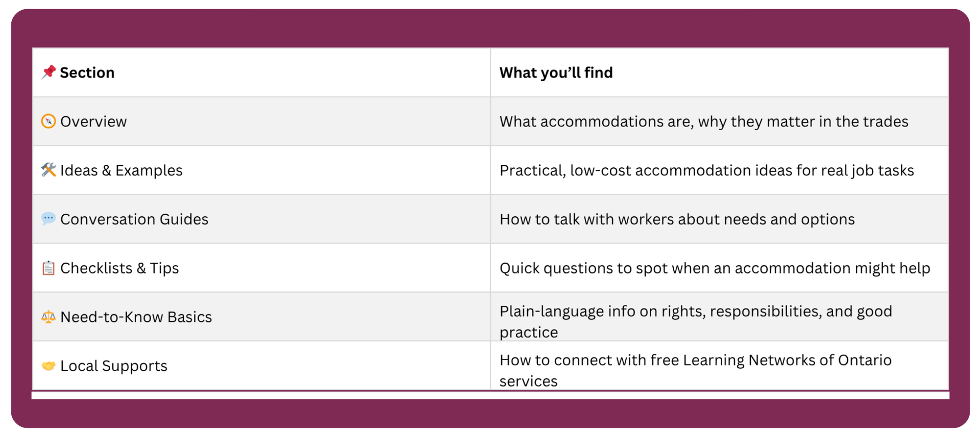Click the accommodations in the trades description
The height and width of the screenshot is (435, 980).
pyautogui.click(x=704, y=121)
